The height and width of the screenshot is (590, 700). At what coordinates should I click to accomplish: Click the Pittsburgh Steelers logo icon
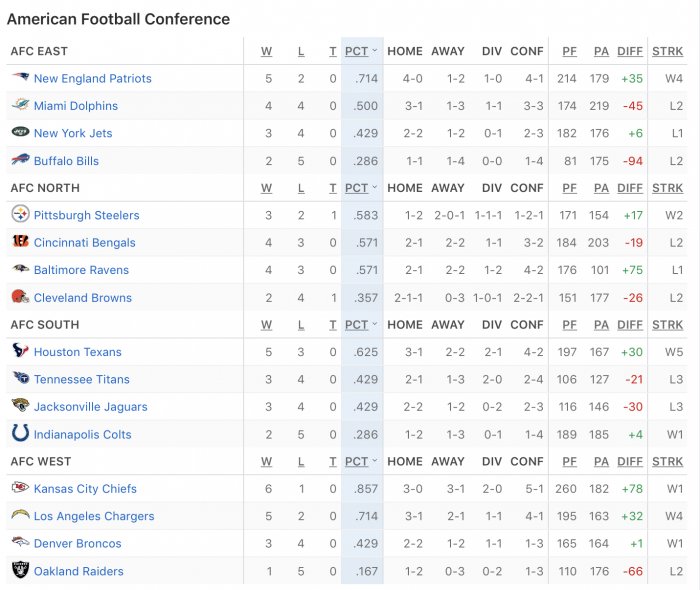tap(20, 214)
